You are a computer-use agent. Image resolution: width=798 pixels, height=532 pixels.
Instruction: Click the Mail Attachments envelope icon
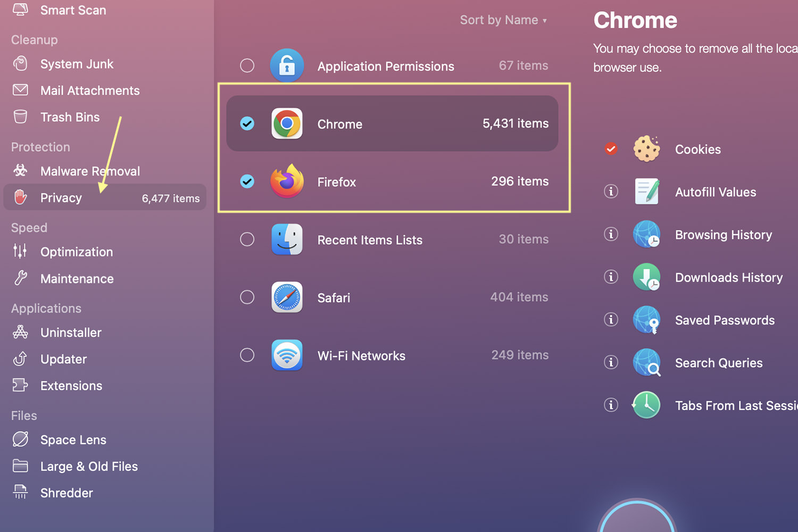pos(20,90)
